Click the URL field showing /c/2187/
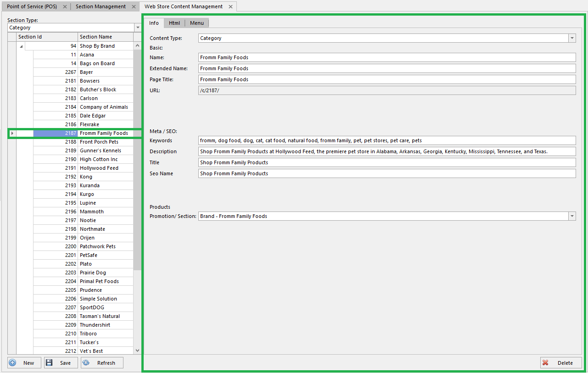588x373 pixels. tap(387, 90)
